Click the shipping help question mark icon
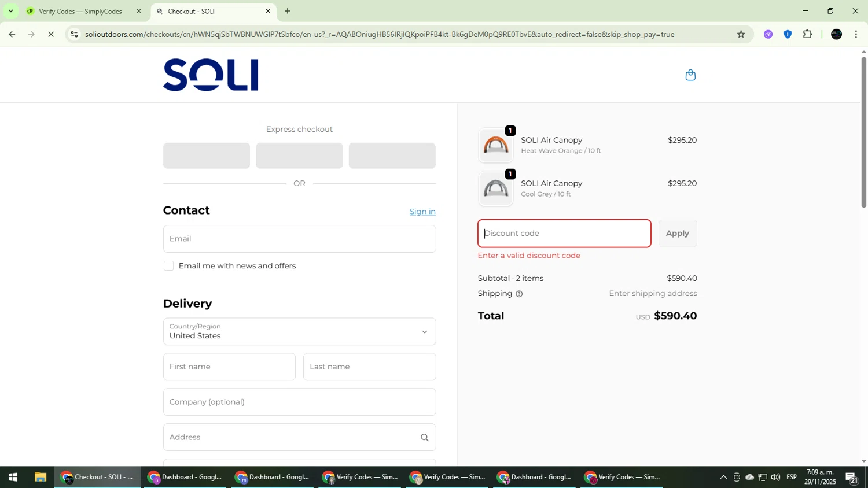The width and height of the screenshot is (868, 488). [519, 294]
